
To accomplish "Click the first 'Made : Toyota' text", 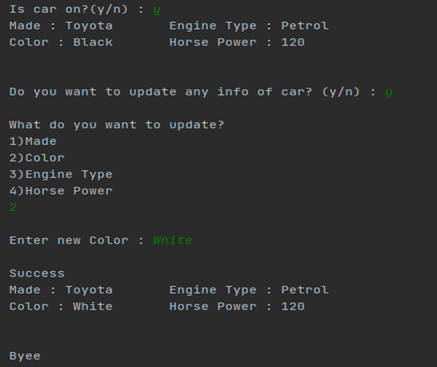I will click(61, 26).
